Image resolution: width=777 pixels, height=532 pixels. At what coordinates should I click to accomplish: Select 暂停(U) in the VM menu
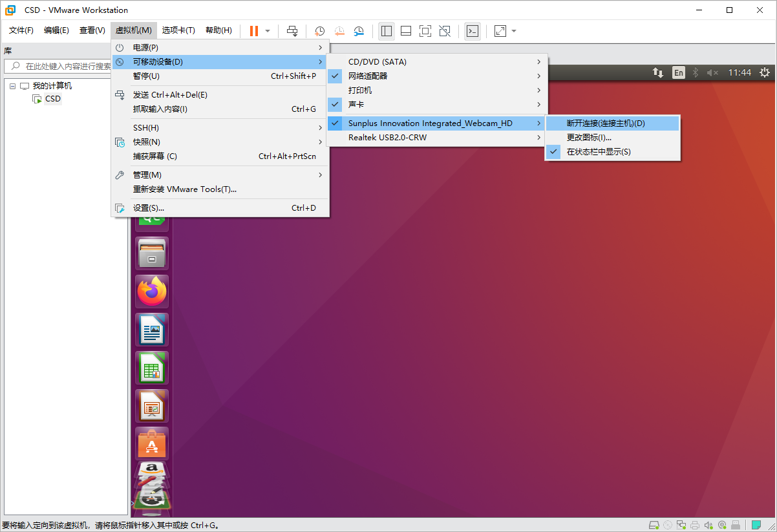(x=220, y=76)
